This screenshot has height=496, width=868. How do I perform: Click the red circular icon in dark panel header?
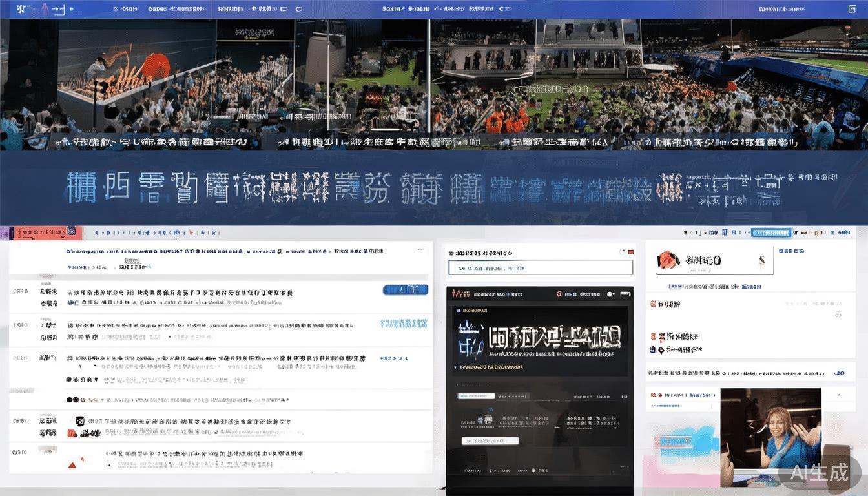[x=559, y=294]
